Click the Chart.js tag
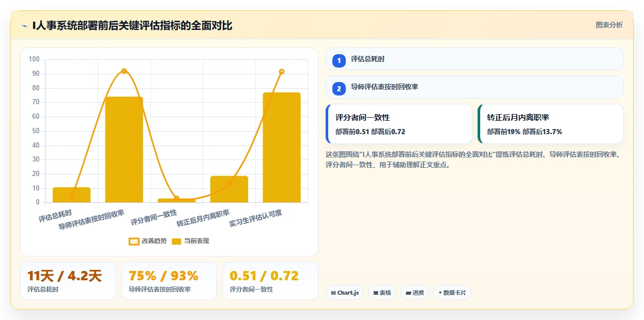 [345, 293]
